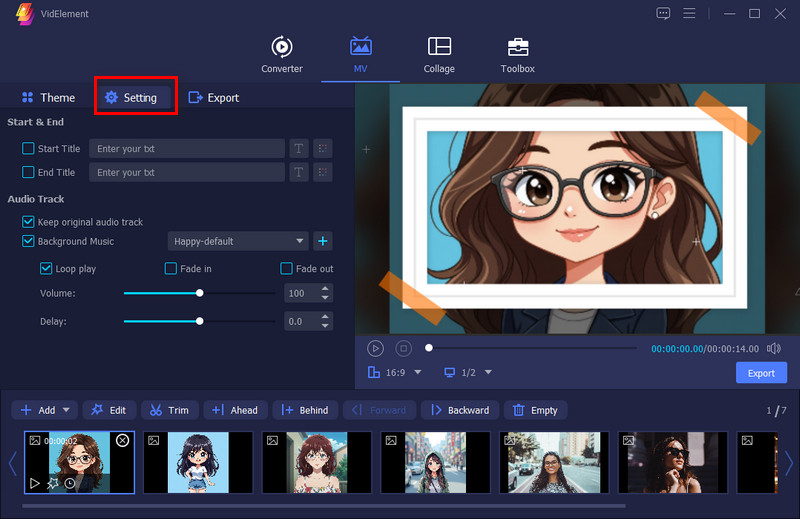The height and width of the screenshot is (519, 800).
Task: Switch to the Export tab
Action: click(213, 98)
